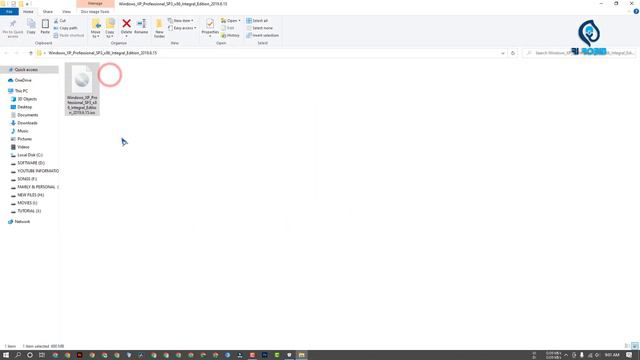Screen dimensions: 640x360
Task: Switch to the Share tab
Action: [x=48, y=12]
